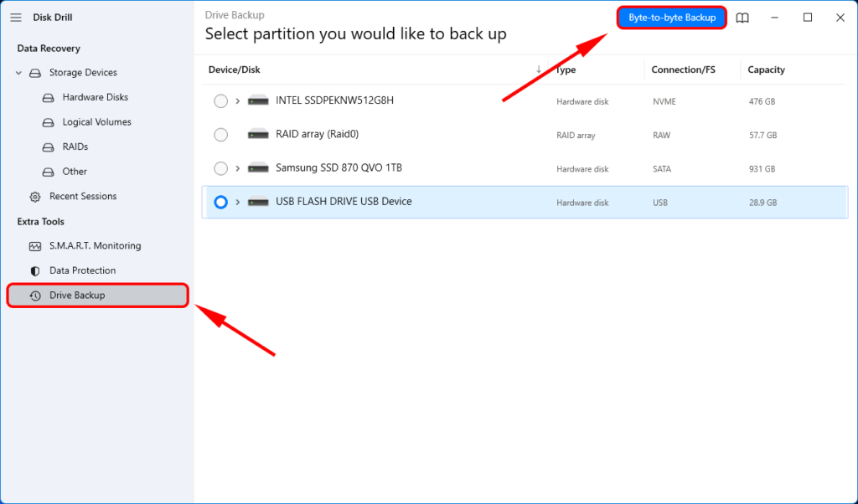Select the Samsung SSD 870 QVO radio button
The height and width of the screenshot is (504, 858).
tap(220, 168)
